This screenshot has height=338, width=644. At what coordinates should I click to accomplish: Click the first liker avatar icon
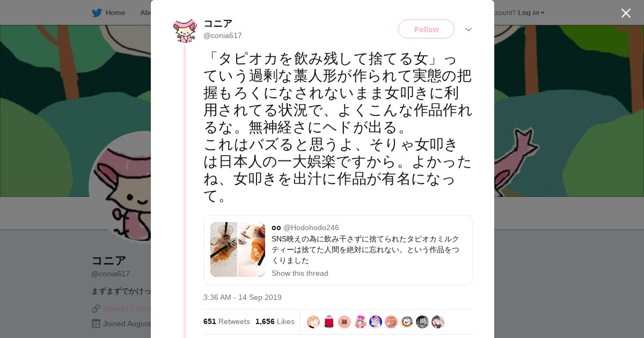point(313,322)
